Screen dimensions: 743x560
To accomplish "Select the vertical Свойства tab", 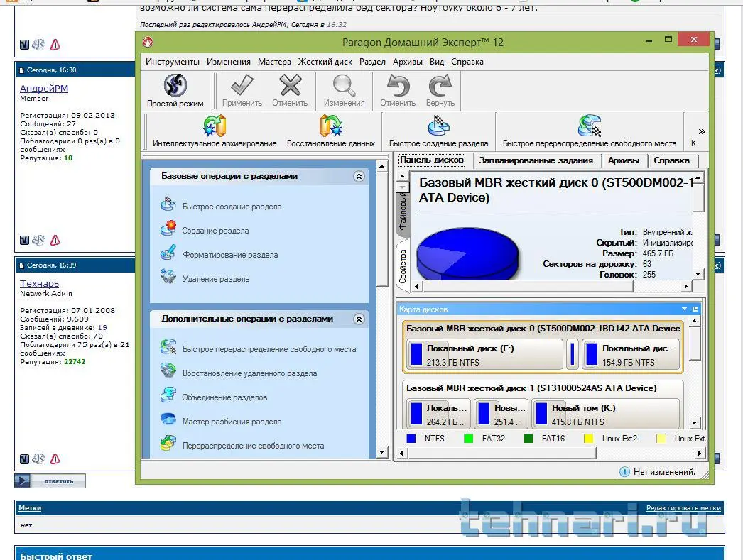I will (402, 265).
